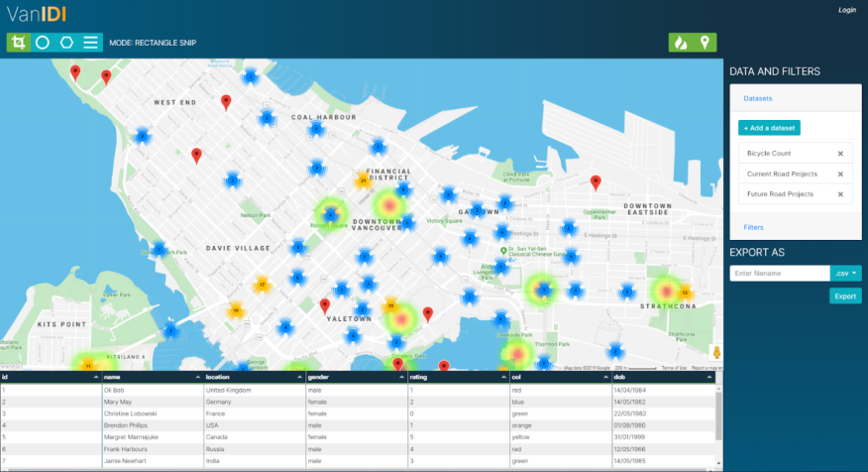Click the Germany location cell
The width and height of the screenshot is (868, 472).
point(255,403)
